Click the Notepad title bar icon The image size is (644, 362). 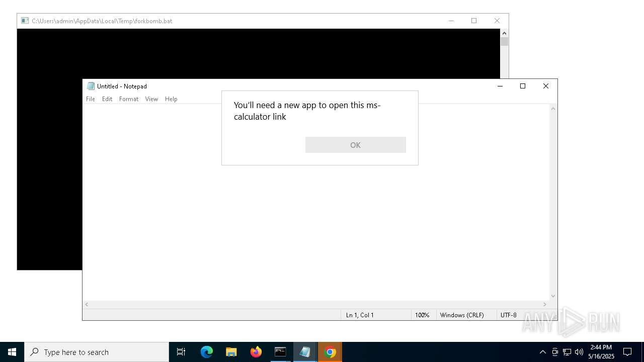(x=91, y=86)
